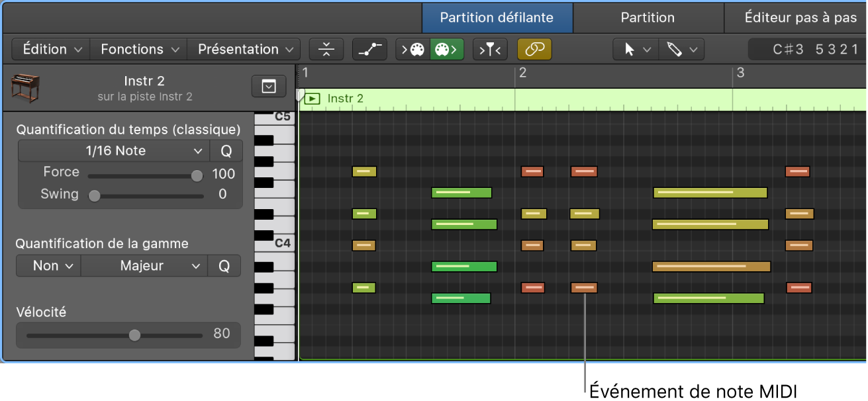This screenshot has height=401, width=868.
Task: Switch to the Partition tab
Action: coord(648,17)
